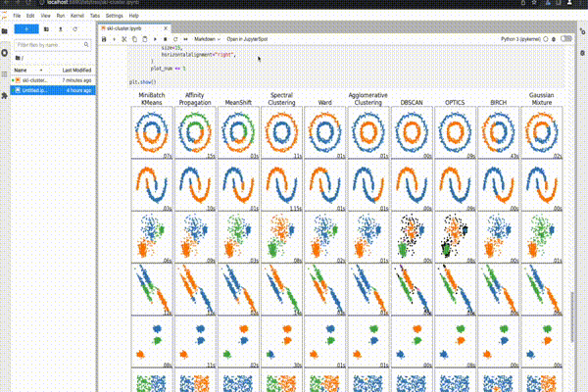588x392 pixels.
Task: Click the browser address bar URL
Action: (93, 2)
